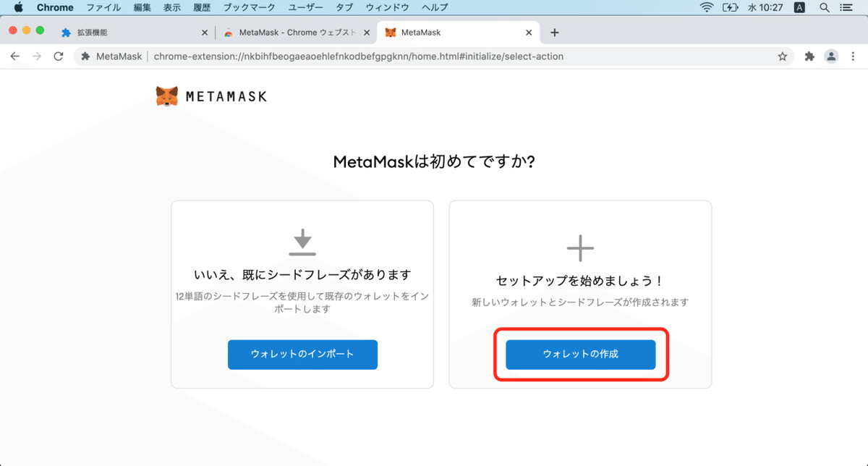Open a new tab with plus button
The height and width of the screenshot is (466, 868).
click(555, 33)
